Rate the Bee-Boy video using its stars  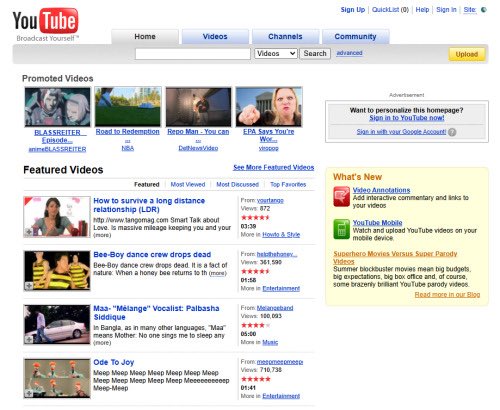pyautogui.click(x=255, y=271)
